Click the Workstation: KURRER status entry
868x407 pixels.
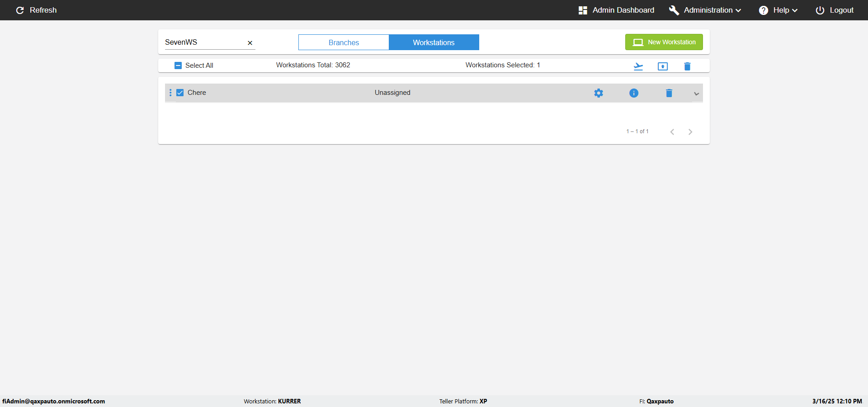(272, 401)
